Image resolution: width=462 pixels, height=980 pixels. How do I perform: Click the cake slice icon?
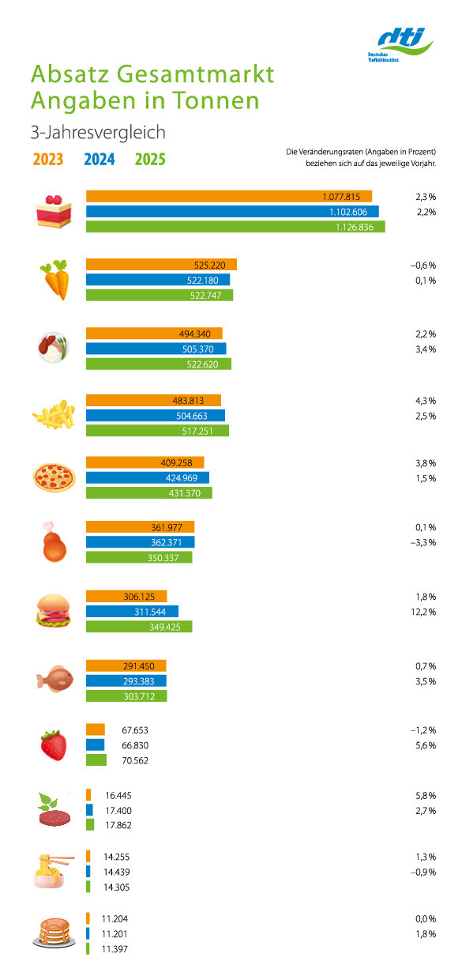[x=53, y=211]
